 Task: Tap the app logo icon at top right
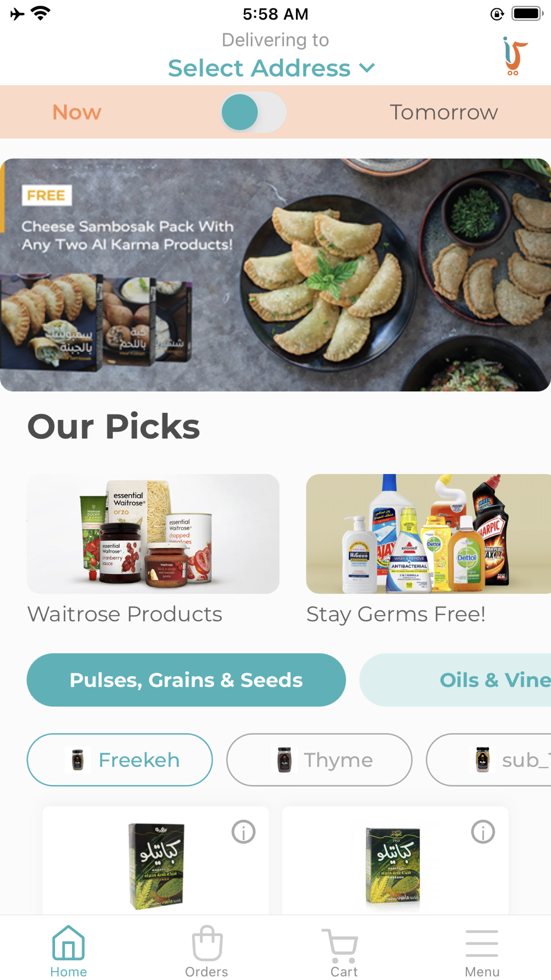tap(514, 56)
